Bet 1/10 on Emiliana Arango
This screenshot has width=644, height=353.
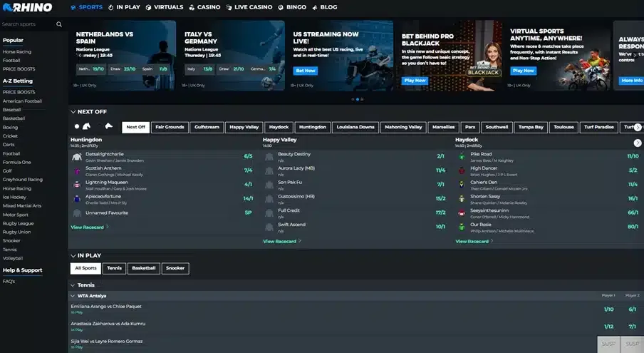[608, 309]
